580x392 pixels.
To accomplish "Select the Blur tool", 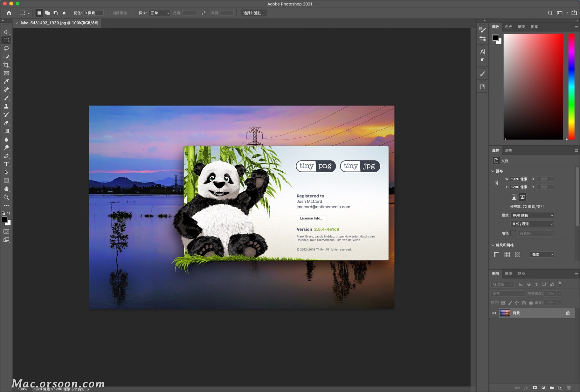I will [x=6, y=139].
